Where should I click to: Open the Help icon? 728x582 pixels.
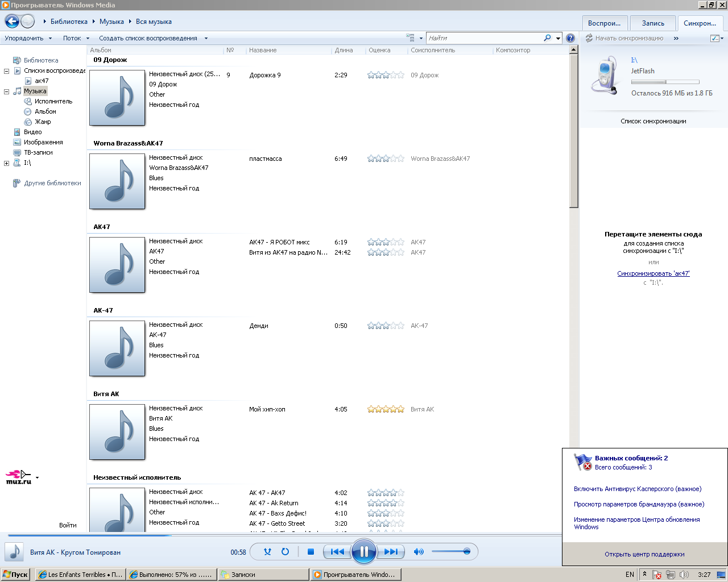(x=570, y=38)
